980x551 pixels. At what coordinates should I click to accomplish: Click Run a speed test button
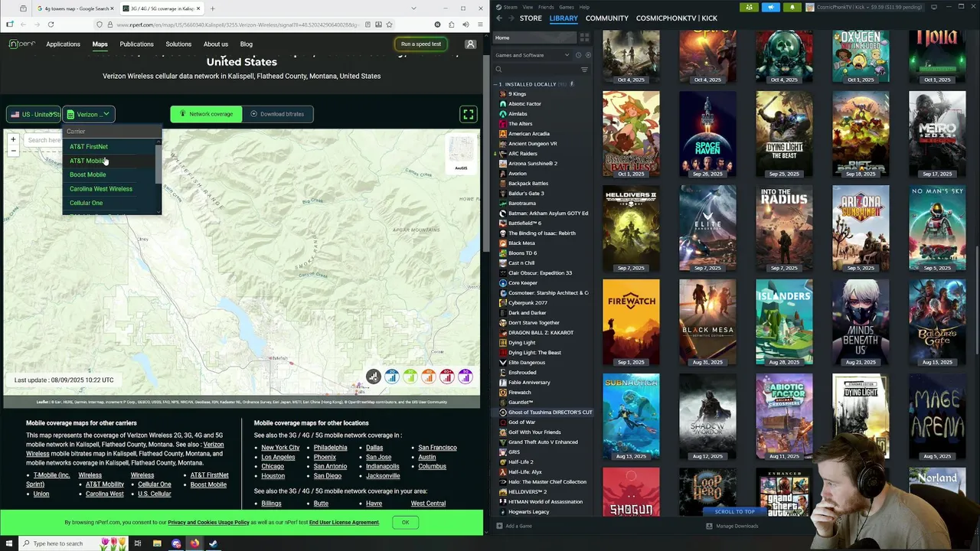tap(421, 44)
